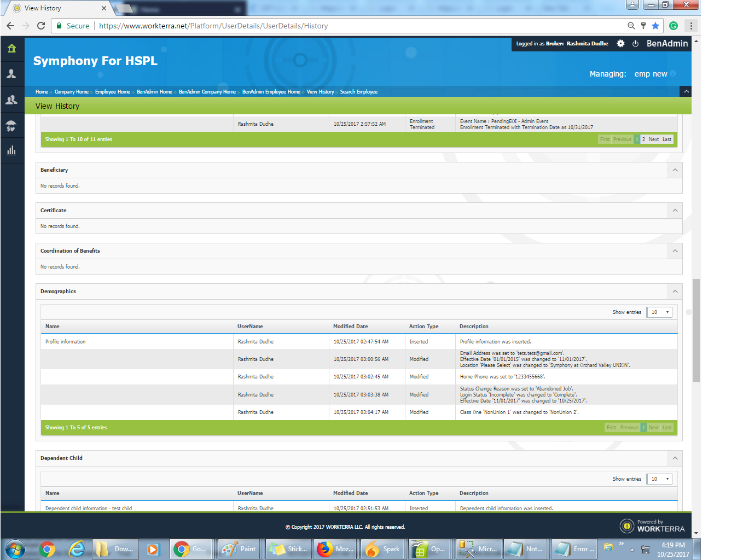
Task: Open the single user icon in sidebar
Action: (11, 74)
